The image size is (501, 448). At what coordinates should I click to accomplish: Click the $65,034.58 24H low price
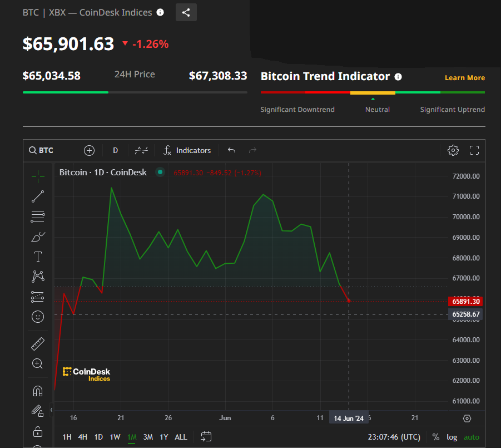pyautogui.click(x=52, y=76)
